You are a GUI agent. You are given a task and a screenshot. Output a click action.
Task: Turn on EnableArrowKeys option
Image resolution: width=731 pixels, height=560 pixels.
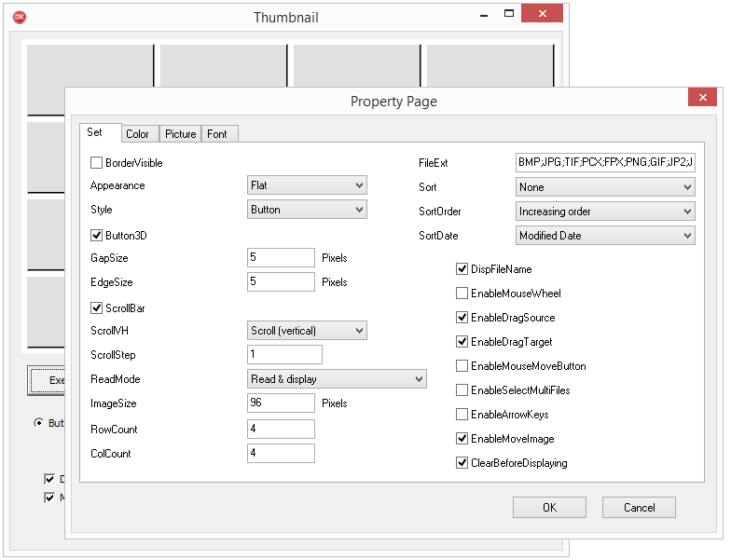click(462, 415)
